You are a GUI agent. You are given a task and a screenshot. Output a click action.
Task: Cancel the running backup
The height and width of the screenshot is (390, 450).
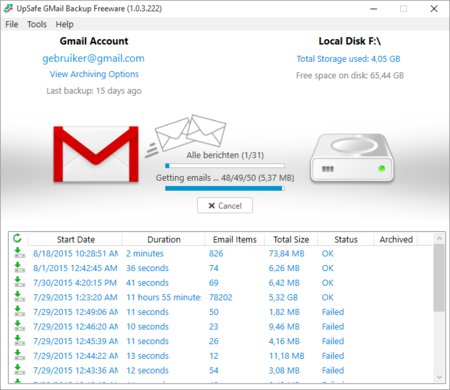225,206
